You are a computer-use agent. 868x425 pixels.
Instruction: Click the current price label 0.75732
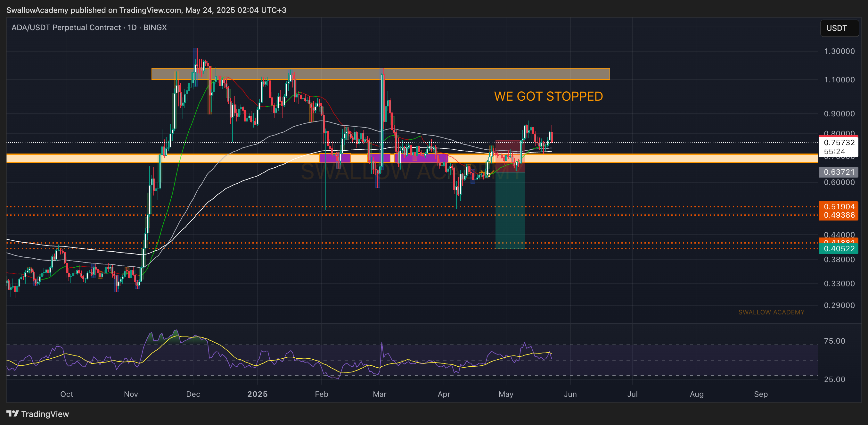[x=839, y=142]
